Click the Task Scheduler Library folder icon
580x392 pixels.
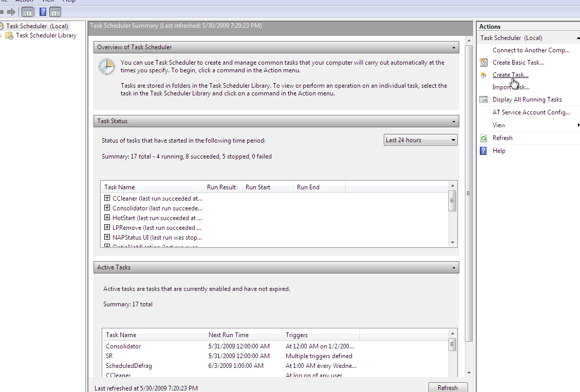(x=9, y=35)
